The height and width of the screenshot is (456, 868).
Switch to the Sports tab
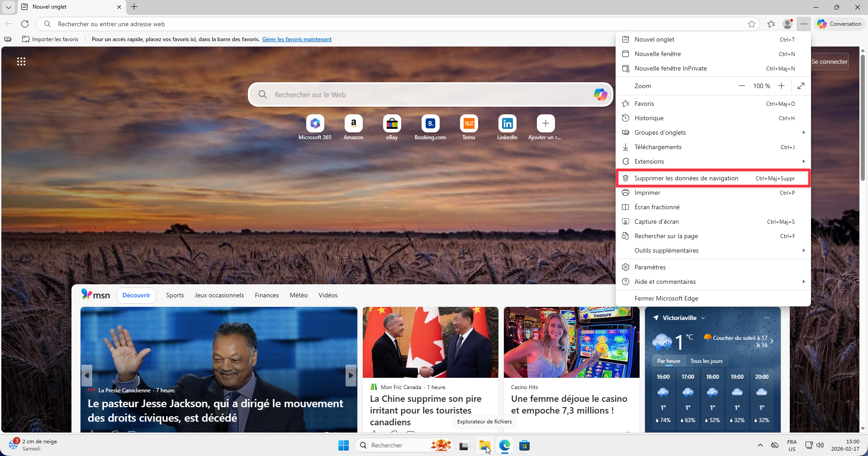[175, 295]
